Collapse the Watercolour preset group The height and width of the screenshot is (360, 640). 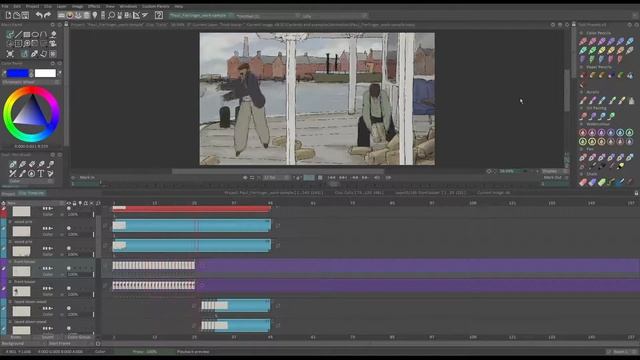click(x=582, y=124)
